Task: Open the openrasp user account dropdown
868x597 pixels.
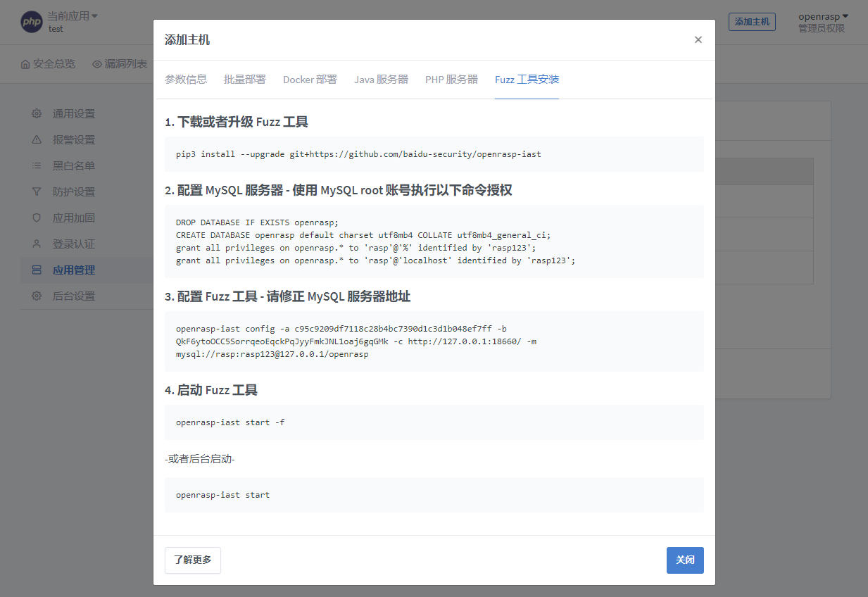Action: point(823,16)
